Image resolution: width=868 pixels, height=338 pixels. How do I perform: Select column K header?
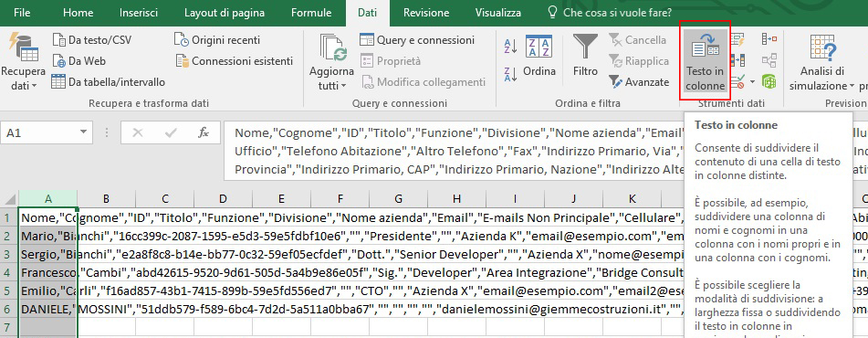(633, 198)
